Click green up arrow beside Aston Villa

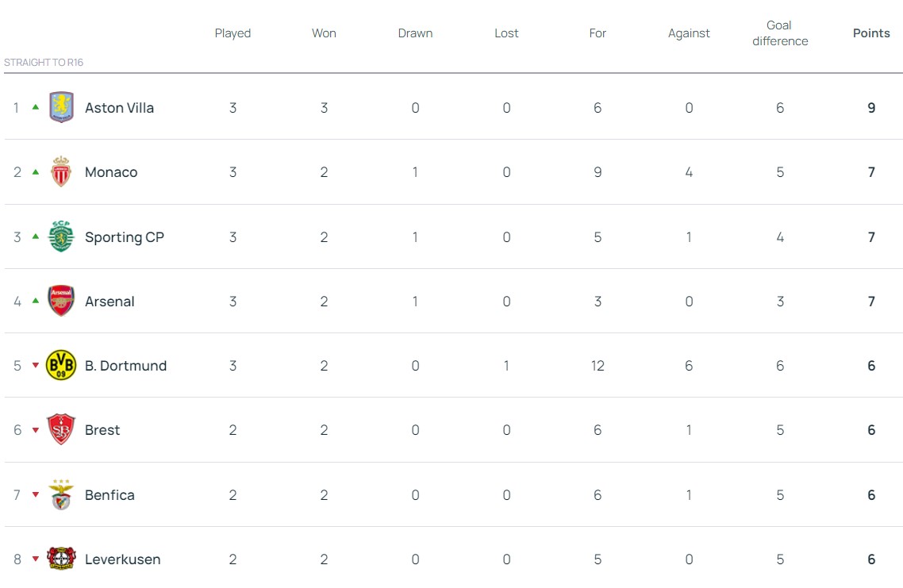pos(36,107)
